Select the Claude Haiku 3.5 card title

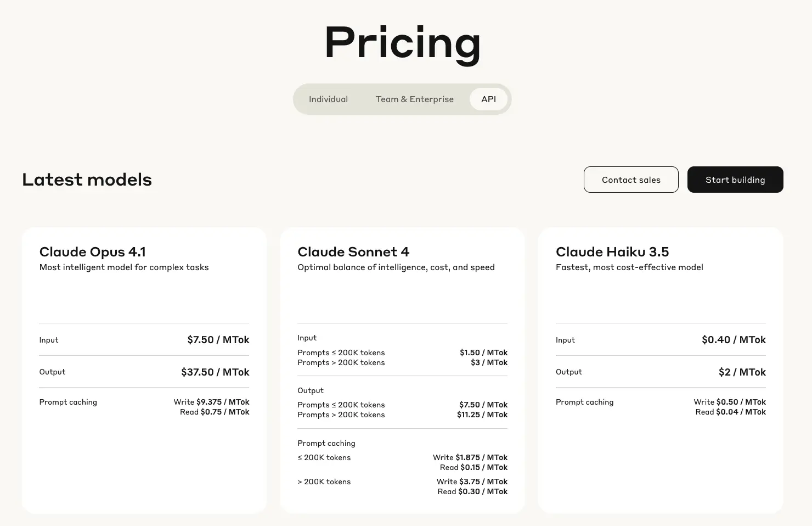(612, 251)
